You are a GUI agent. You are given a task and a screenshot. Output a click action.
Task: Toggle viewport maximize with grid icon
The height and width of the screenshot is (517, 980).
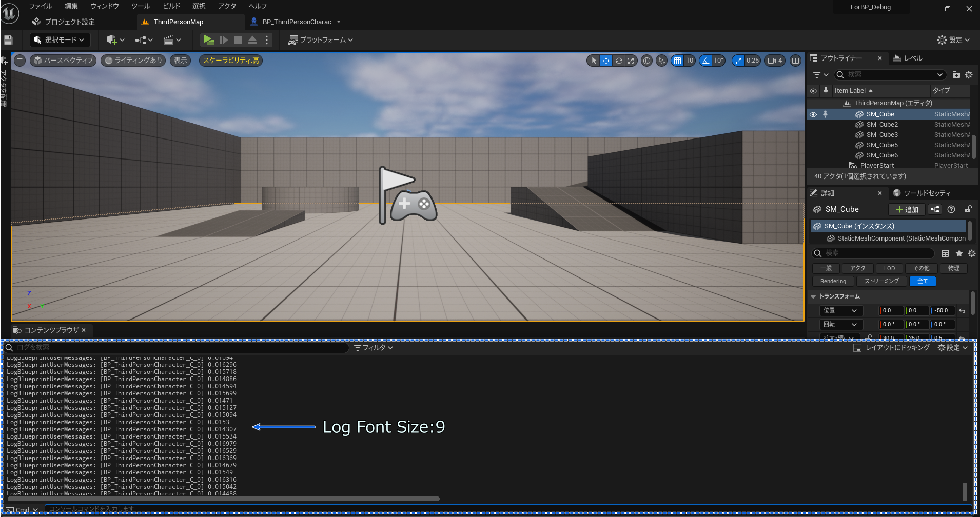[796, 61]
